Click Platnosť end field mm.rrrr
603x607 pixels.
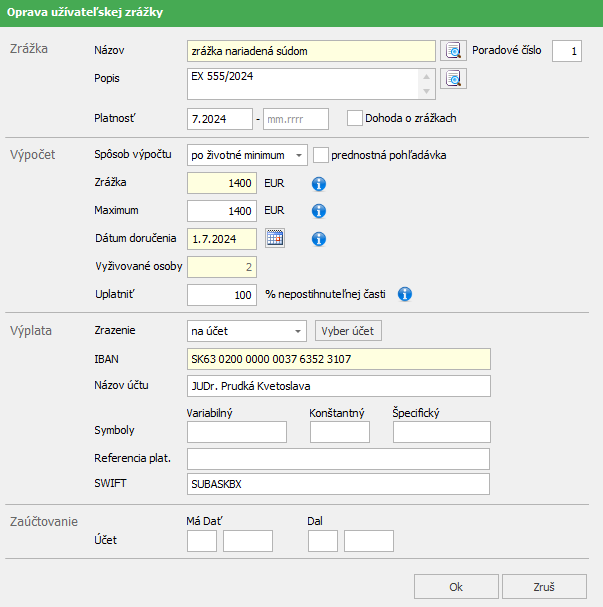point(296,119)
